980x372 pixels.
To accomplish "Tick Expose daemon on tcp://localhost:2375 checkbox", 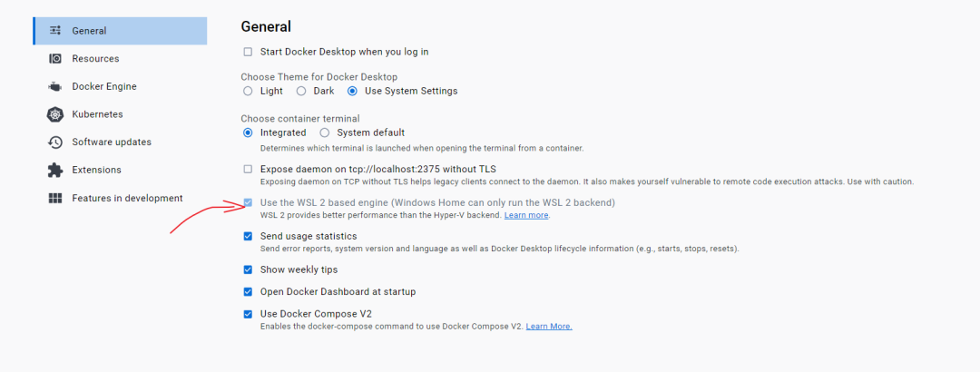I will pyautogui.click(x=248, y=169).
